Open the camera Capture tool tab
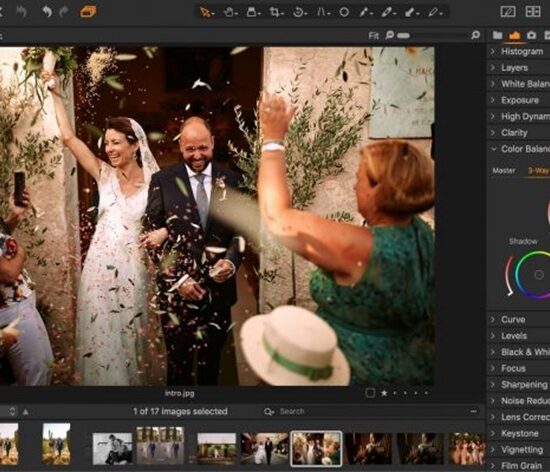The image size is (550, 472). coord(531,35)
